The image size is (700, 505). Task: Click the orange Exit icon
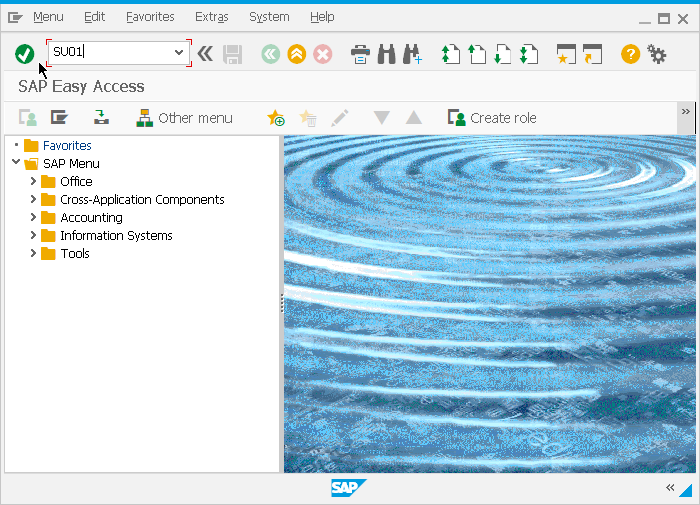[296, 54]
